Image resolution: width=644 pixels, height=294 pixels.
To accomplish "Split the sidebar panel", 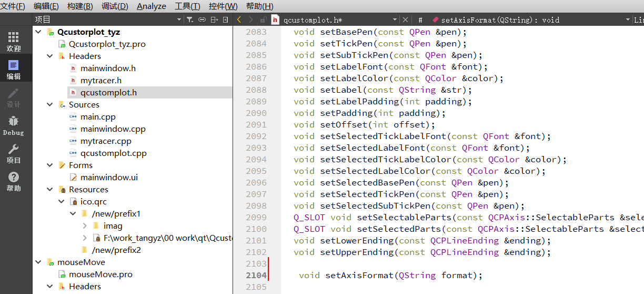I will (214, 19).
